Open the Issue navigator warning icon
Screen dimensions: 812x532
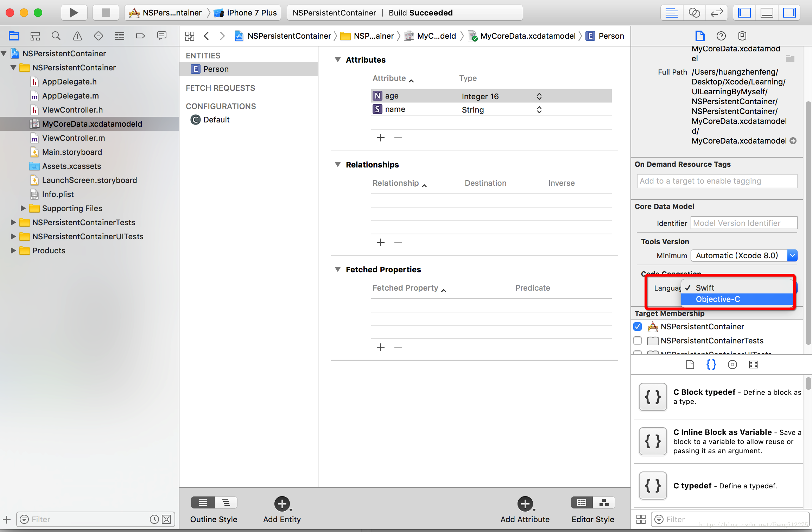[x=77, y=36]
